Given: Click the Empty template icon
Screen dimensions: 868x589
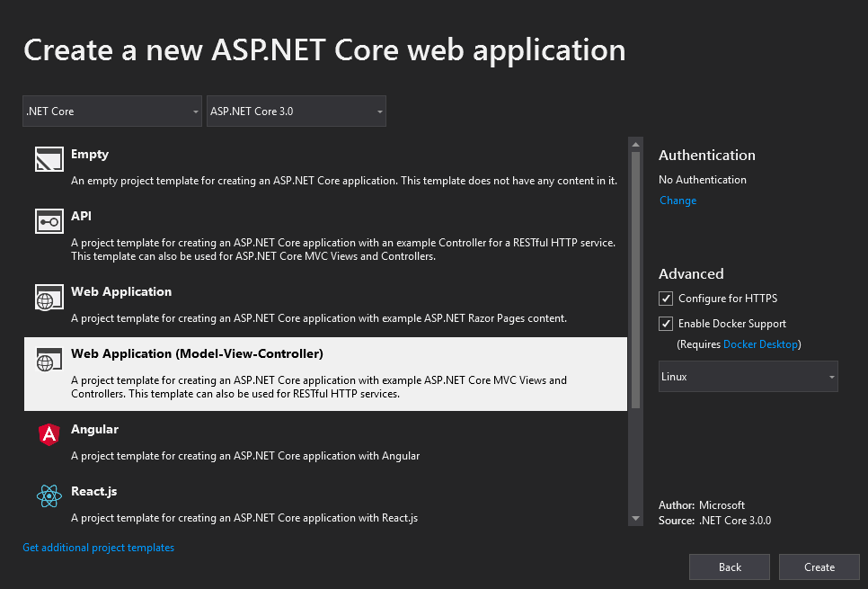Looking at the screenshot, I should pyautogui.click(x=49, y=158).
